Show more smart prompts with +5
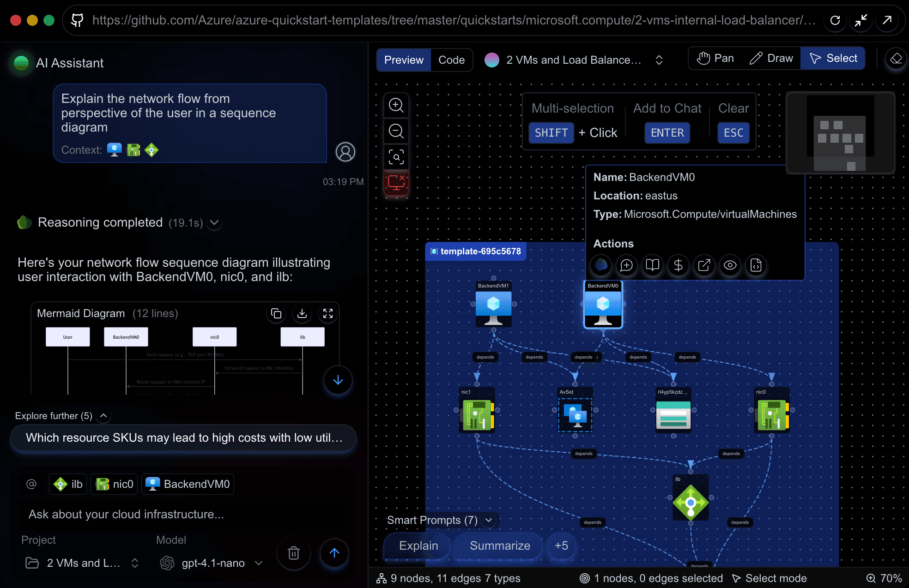Image resolution: width=909 pixels, height=588 pixels. tap(561, 546)
